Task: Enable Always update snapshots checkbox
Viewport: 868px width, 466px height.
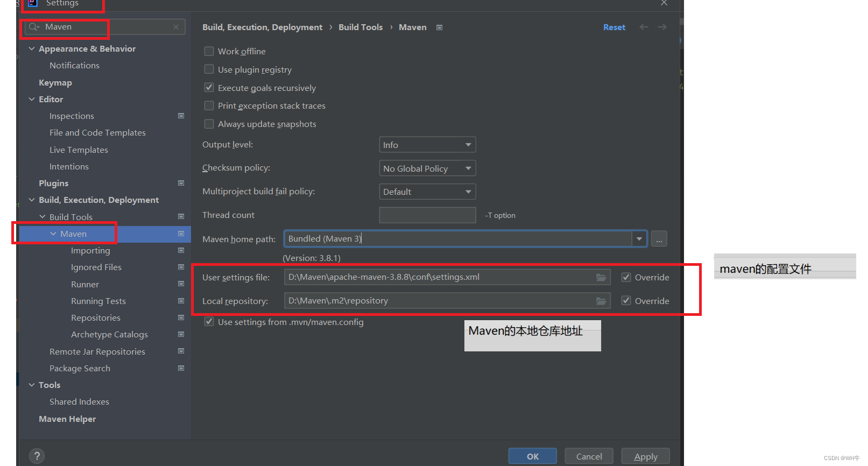Action: pyautogui.click(x=209, y=124)
